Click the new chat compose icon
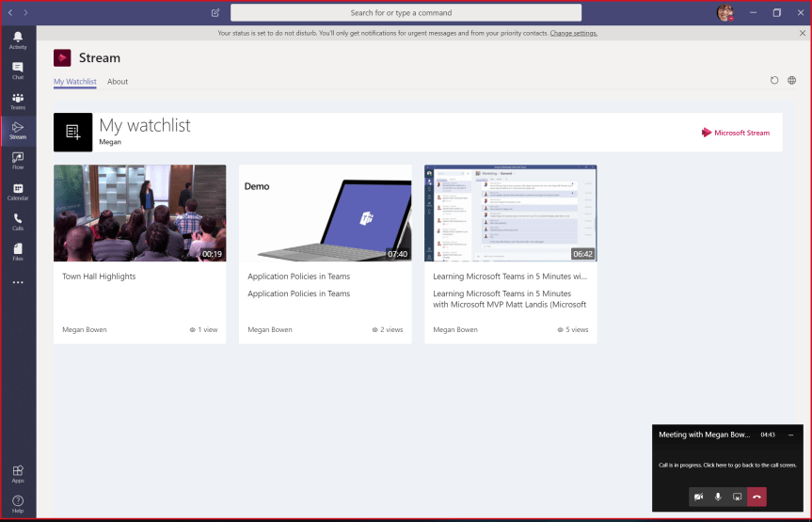Viewport: 812px width, 522px height. point(215,13)
